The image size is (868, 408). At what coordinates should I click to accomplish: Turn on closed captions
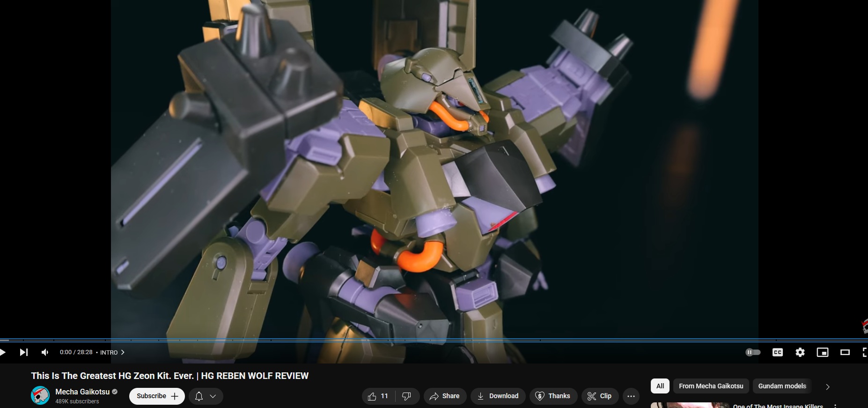pyautogui.click(x=778, y=352)
